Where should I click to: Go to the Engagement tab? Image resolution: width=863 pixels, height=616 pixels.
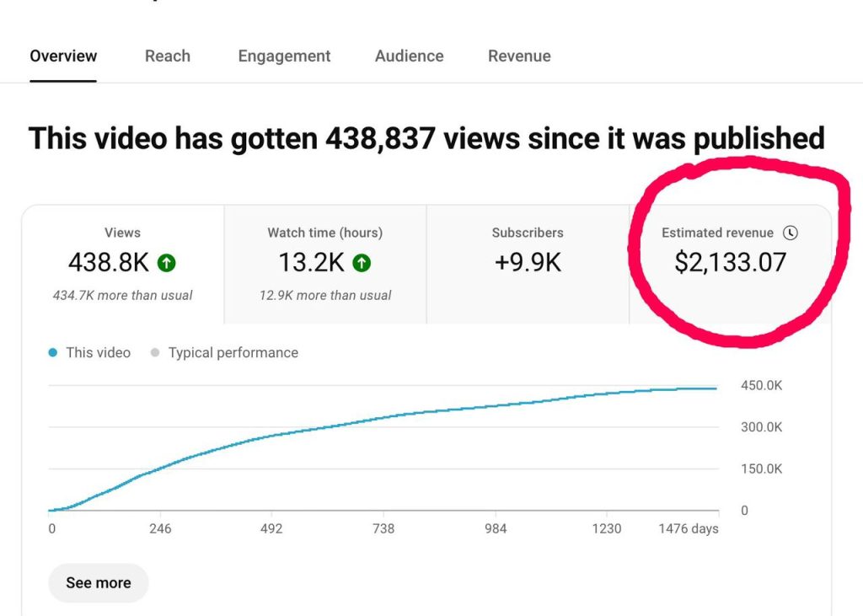(284, 56)
